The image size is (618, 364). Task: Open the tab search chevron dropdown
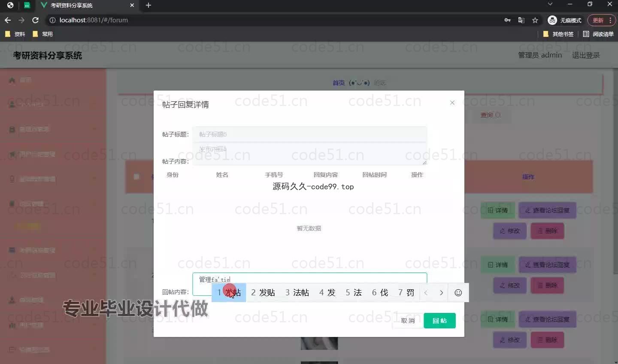coord(550,4)
